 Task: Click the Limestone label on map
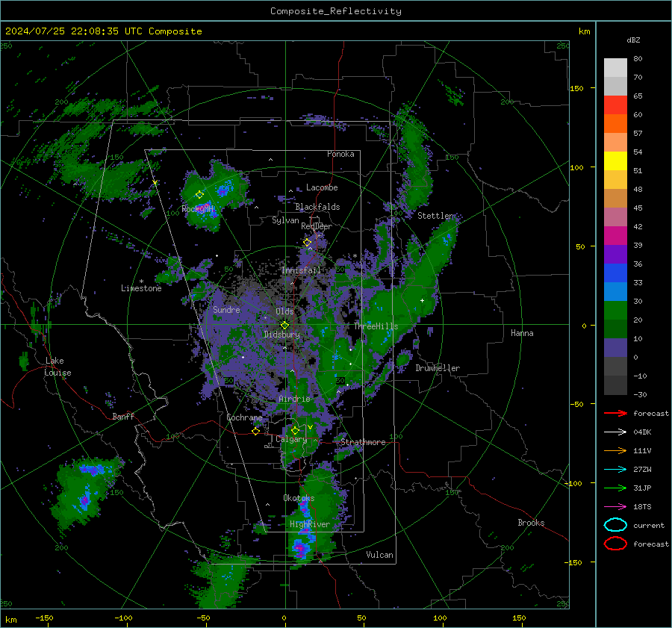pos(141,288)
